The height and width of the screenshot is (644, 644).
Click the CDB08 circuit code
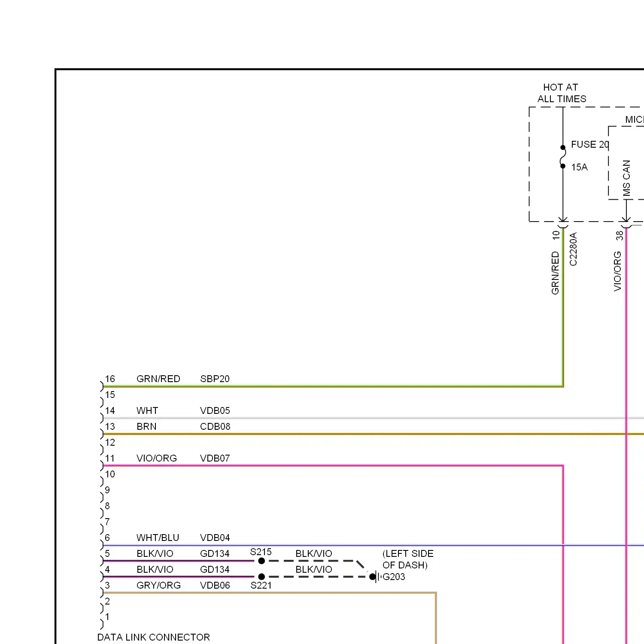coord(215,427)
